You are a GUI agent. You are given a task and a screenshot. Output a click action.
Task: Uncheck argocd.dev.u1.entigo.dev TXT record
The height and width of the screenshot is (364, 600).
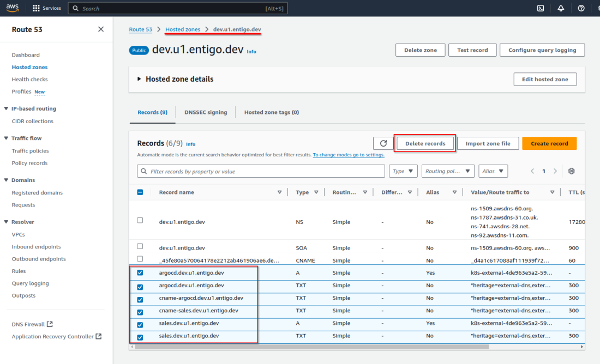pos(140,287)
